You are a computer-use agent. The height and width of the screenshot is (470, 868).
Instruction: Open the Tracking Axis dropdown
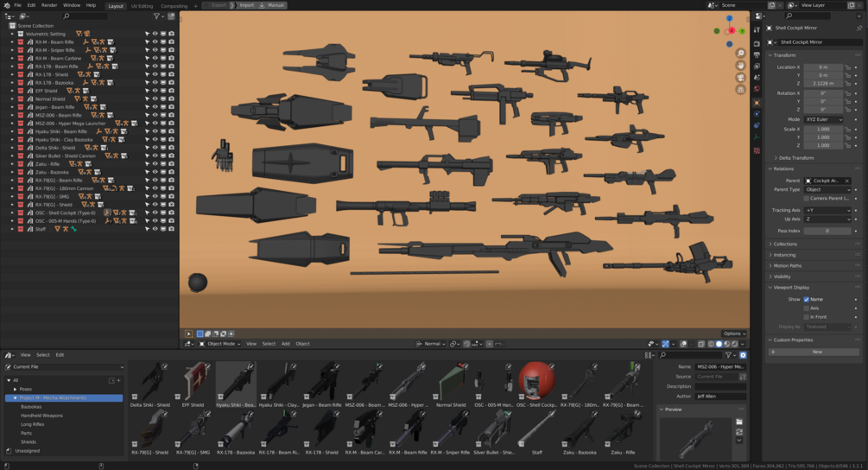click(827, 210)
